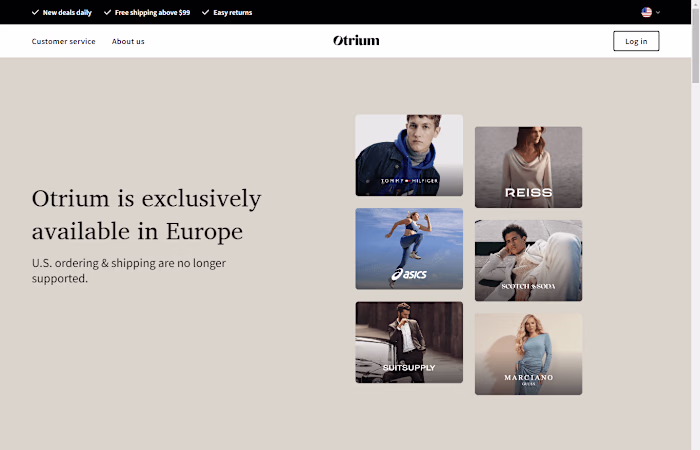Screen dimensions: 700x450
Task: Click the Log in button
Action: [636, 41]
